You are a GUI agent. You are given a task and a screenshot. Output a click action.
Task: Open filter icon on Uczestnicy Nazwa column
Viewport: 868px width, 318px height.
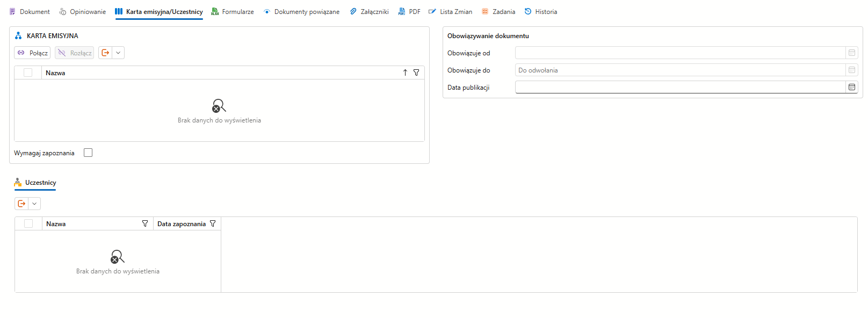[145, 223]
